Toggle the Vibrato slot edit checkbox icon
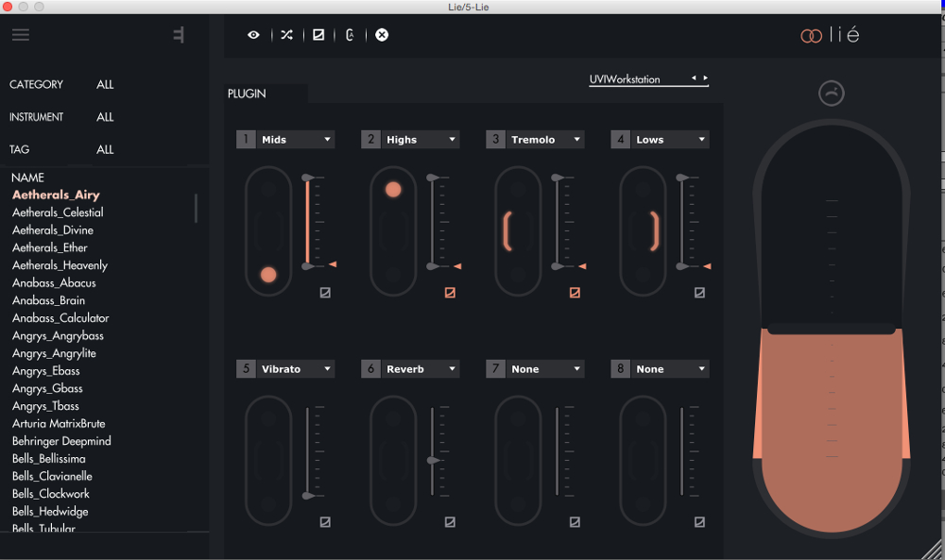The width and height of the screenshot is (945, 560). point(325,522)
